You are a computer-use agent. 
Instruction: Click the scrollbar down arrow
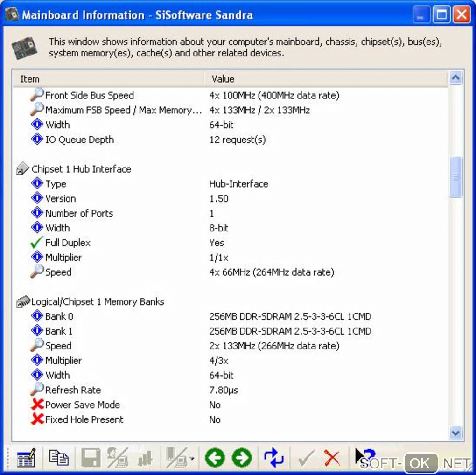click(x=455, y=433)
